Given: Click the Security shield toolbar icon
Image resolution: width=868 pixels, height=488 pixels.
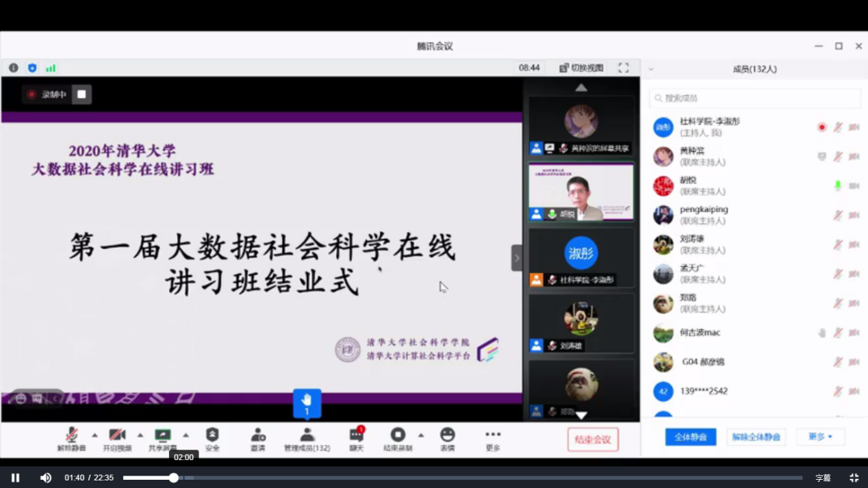Looking at the screenshot, I should 212,436.
